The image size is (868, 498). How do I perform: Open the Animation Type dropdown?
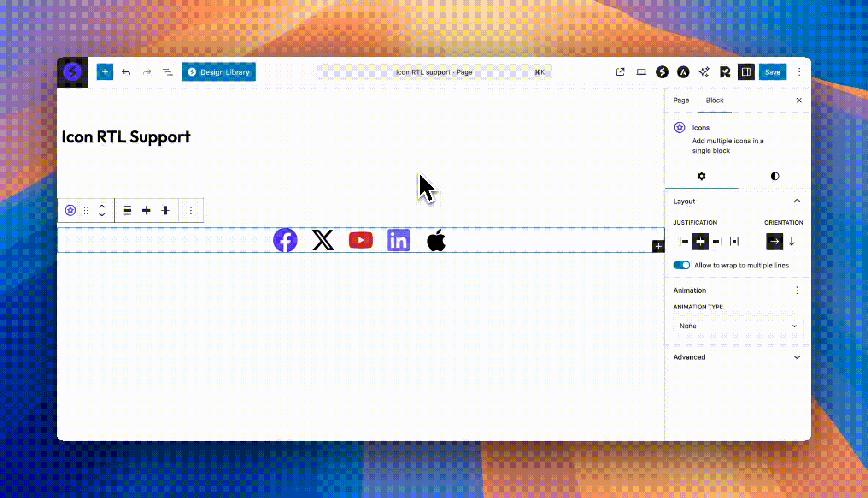pos(738,326)
